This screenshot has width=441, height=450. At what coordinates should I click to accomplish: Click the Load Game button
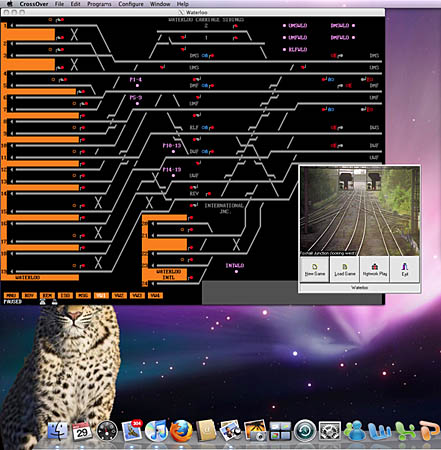tap(345, 269)
